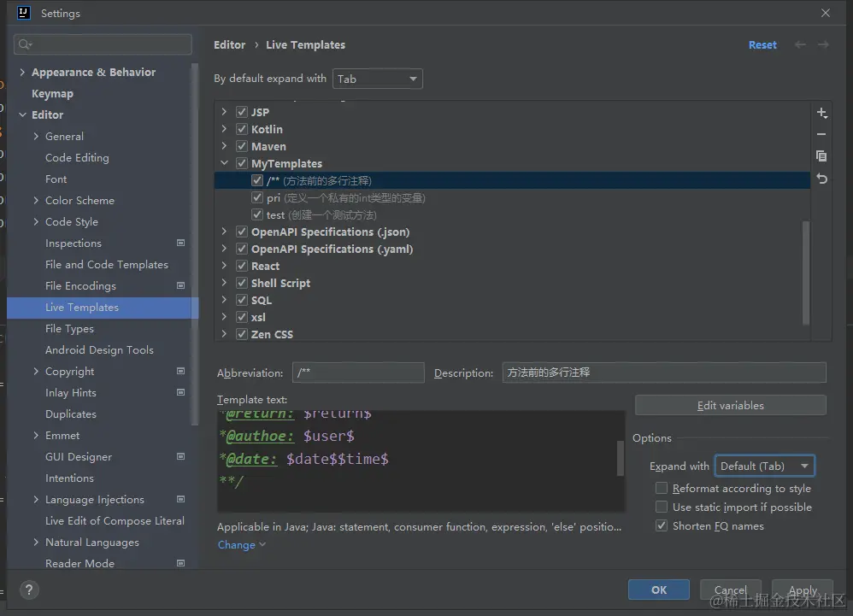Click the project-level icon beside Inspections

pos(180,243)
